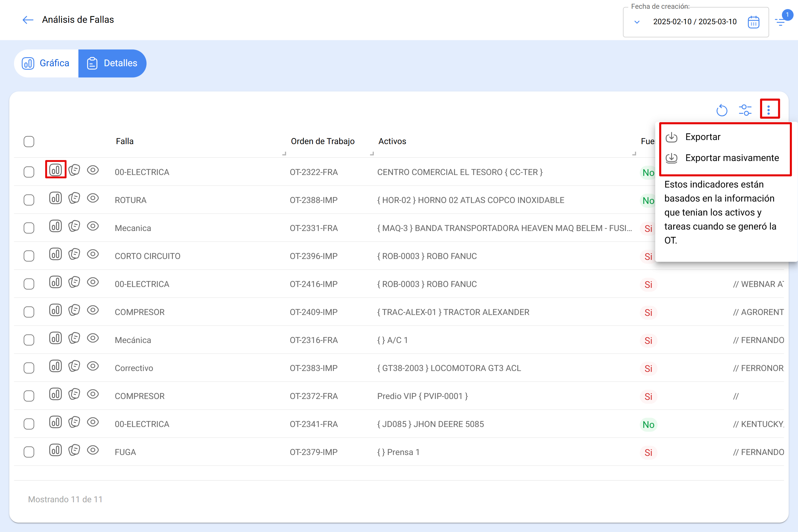Click the Si badge in FUGA row
798x532 pixels.
pyautogui.click(x=648, y=452)
